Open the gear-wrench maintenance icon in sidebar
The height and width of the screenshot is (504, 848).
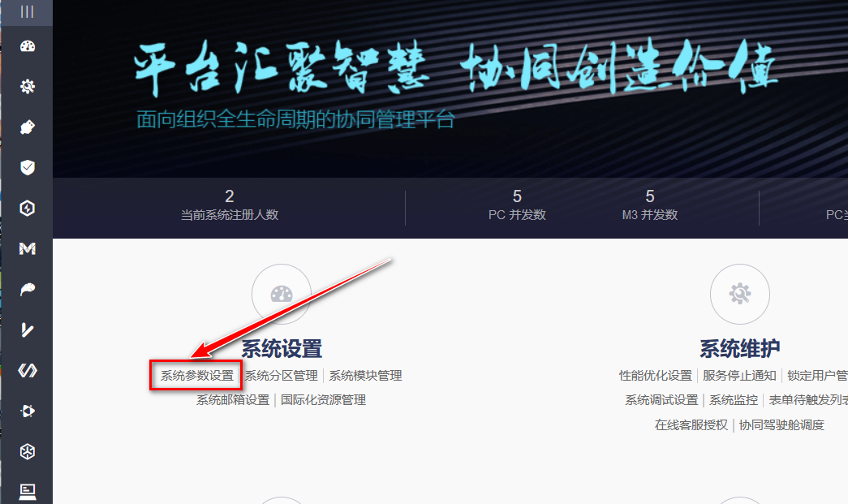[28, 87]
